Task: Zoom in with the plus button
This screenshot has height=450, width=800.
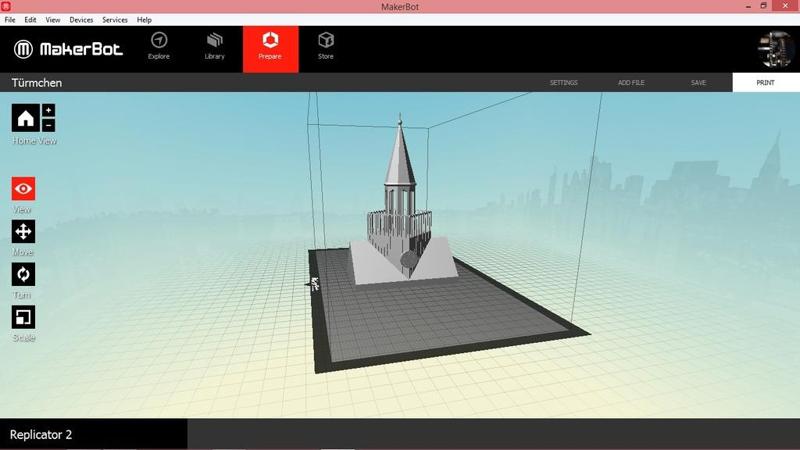Action: click(x=49, y=110)
